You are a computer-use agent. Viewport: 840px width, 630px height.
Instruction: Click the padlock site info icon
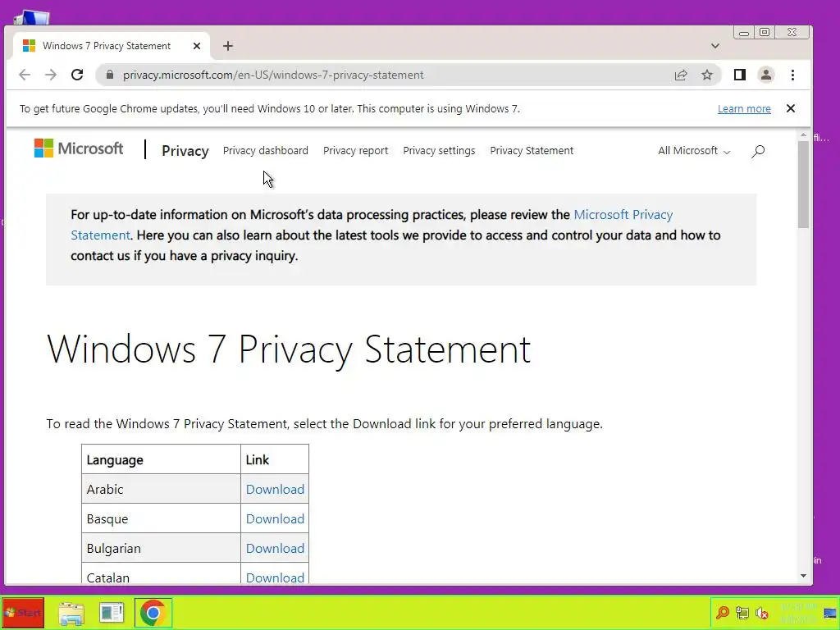110,75
